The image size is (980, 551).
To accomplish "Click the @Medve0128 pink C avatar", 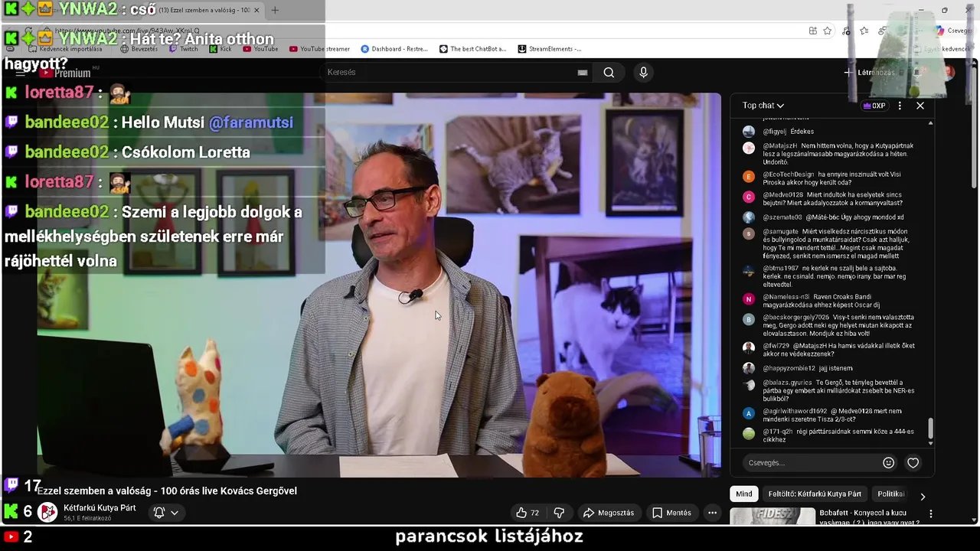I will point(749,197).
